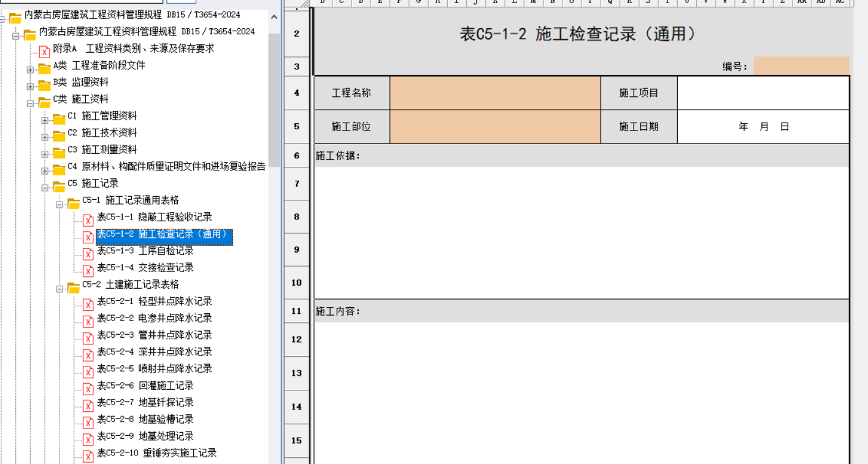Click the 工程名称 input cell
This screenshot has height=464, width=868.
click(495, 93)
